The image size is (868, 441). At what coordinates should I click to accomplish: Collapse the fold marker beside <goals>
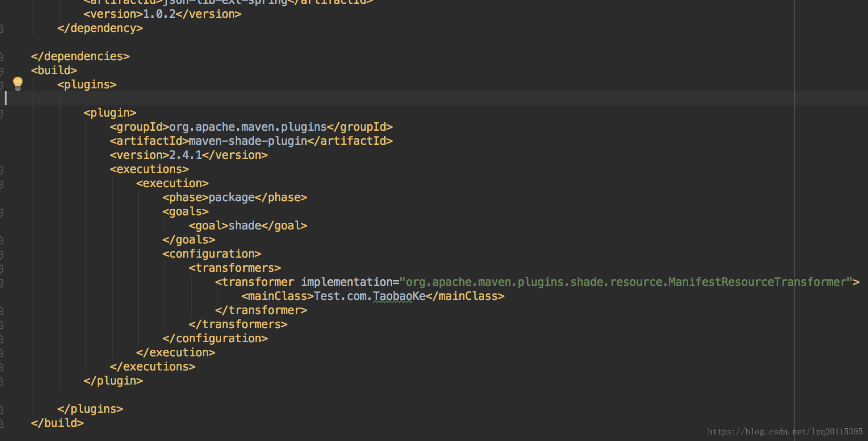[x=1, y=213]
